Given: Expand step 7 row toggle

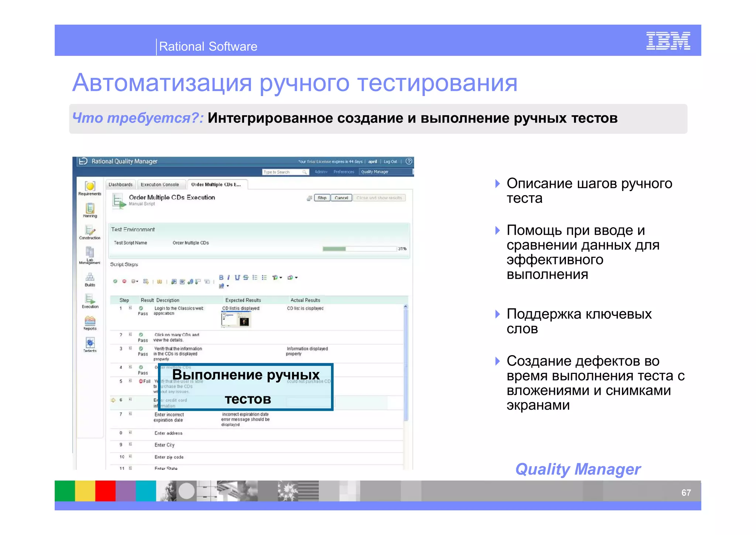Looking at the screenshot, I should pyautogui.click(x=130, y=414).
